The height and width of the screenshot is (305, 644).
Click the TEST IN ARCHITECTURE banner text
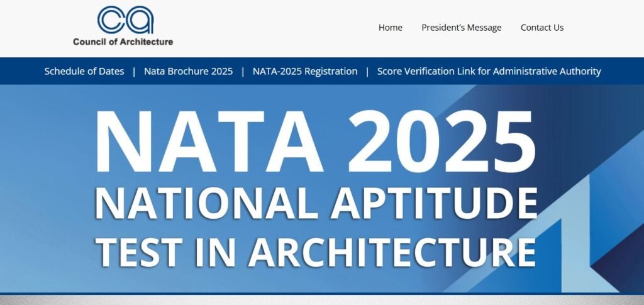(314, 252)
